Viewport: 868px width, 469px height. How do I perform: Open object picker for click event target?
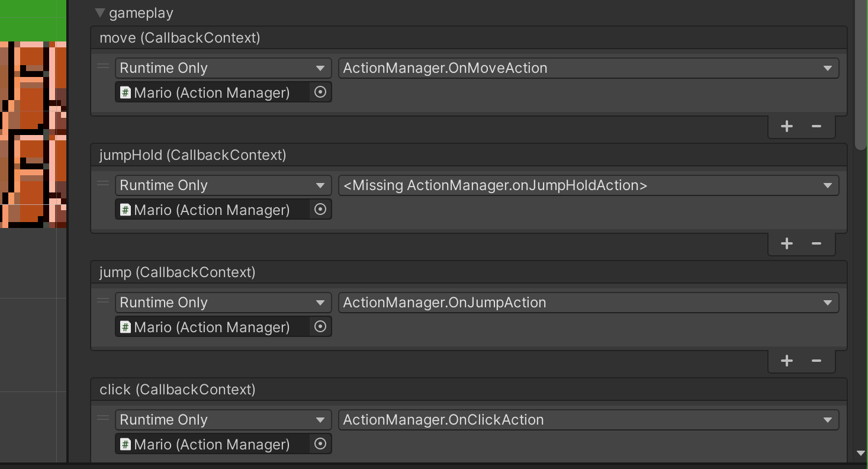320,444
